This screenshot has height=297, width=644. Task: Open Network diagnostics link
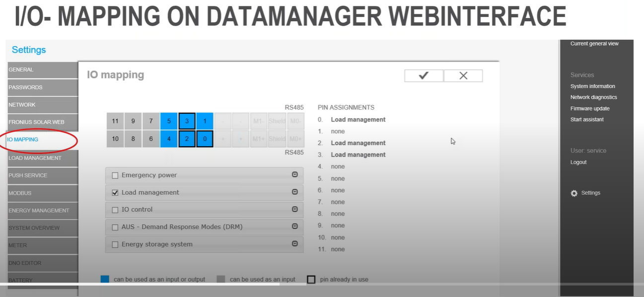(x=593, y=97)
